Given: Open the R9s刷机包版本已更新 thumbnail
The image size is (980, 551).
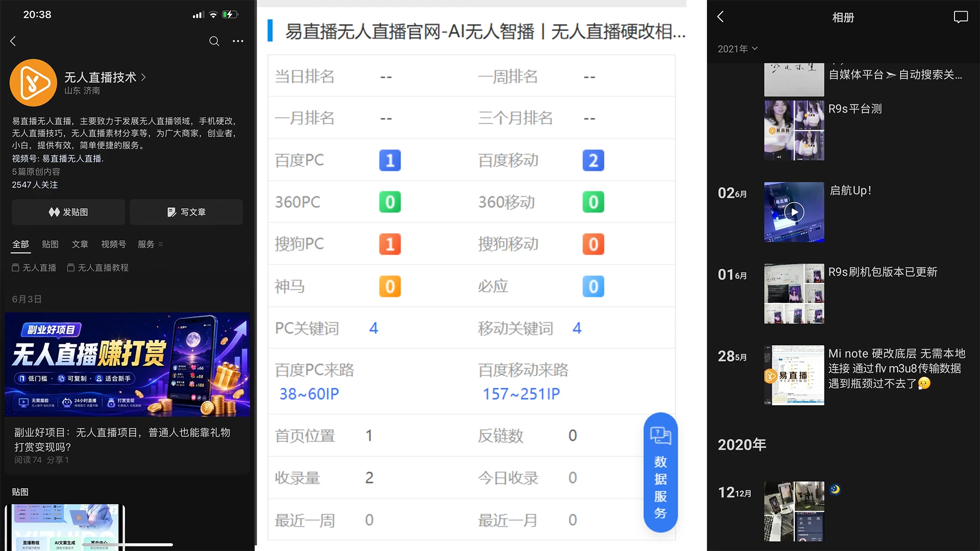Looking at the screenshot, I should point(794,293).
